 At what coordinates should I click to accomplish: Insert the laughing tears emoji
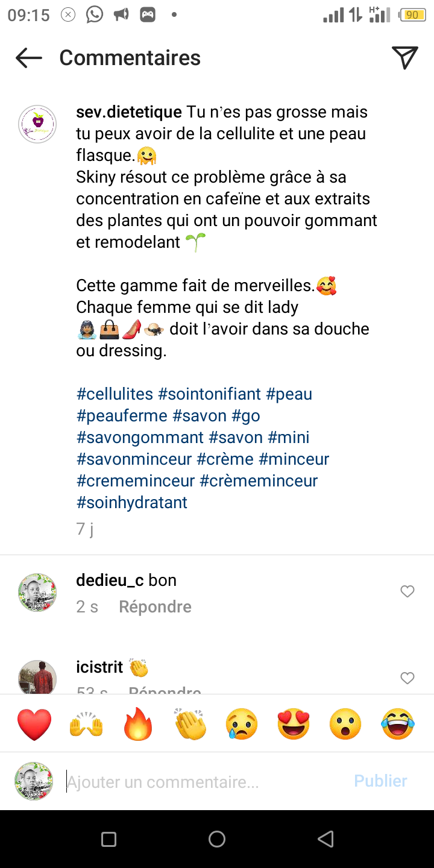[x=398, y=724]
